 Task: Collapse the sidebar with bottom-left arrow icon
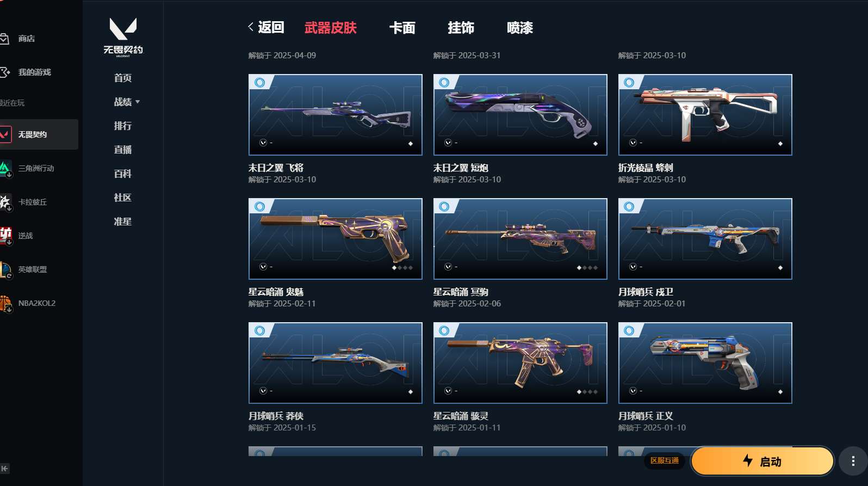[x=5, y=469]
